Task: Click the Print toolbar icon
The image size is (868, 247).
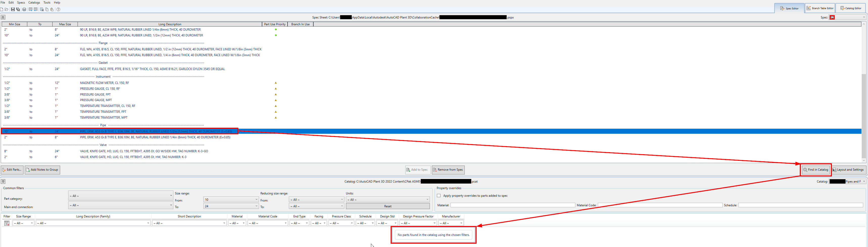Action: (24, 9)
